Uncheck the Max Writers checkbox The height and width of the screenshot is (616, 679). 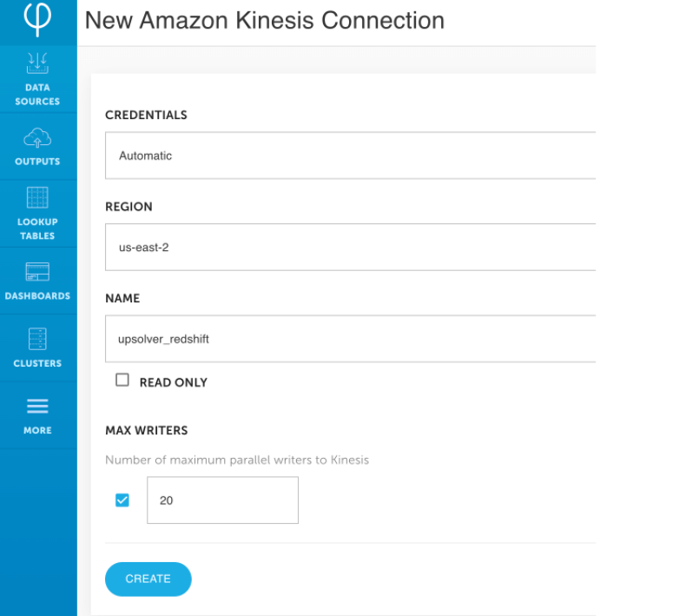click(122, 500)
